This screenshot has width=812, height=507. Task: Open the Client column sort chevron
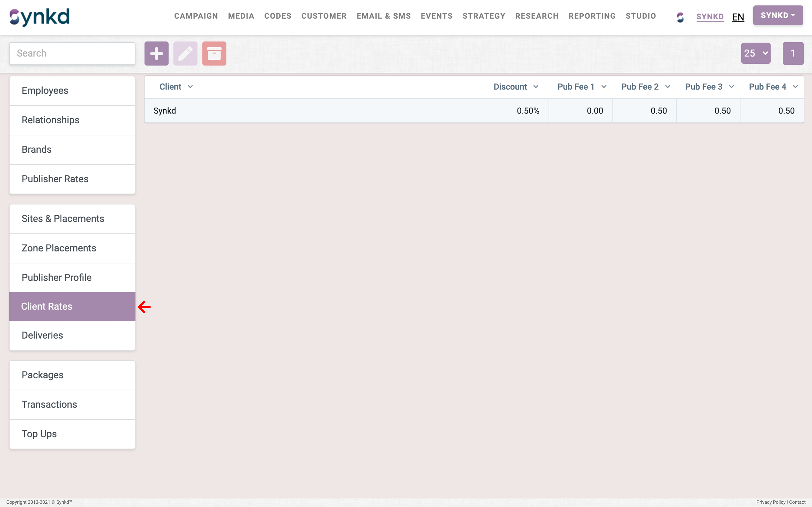(190, 87)
